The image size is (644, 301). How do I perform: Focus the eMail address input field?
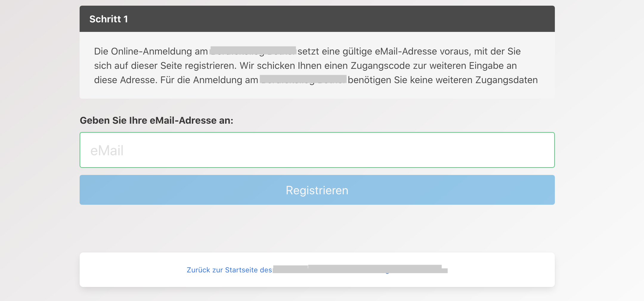click(x=317, y=150)
